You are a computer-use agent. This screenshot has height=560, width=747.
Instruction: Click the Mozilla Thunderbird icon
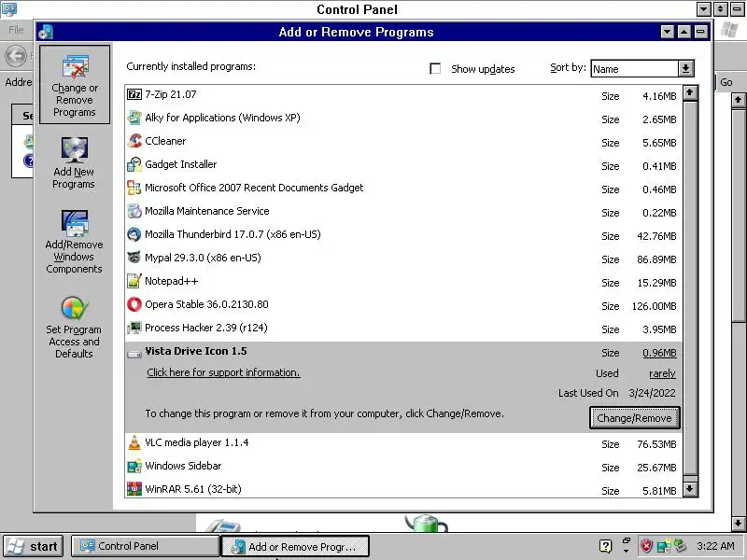[134, 234]
